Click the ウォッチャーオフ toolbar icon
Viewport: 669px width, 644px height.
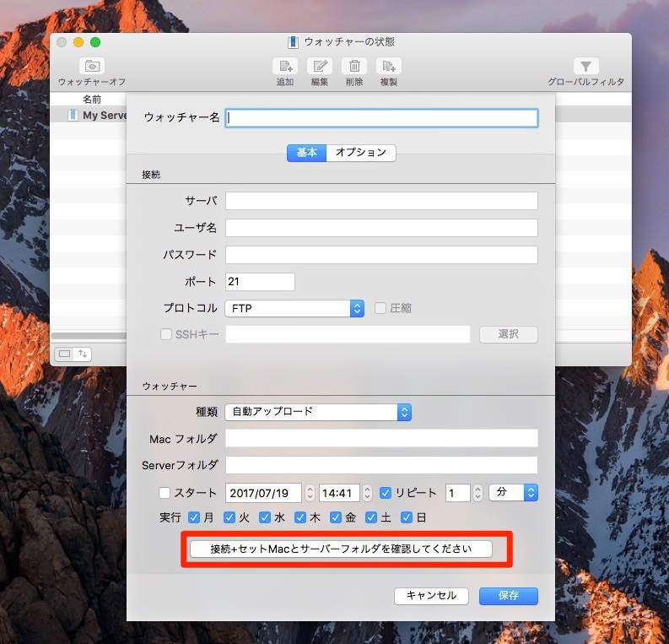[92, 66]
